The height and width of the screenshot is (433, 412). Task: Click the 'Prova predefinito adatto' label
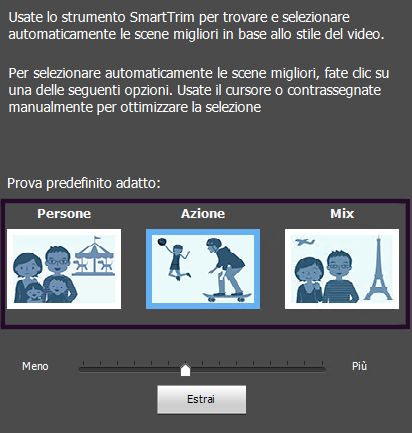point(84,183)
